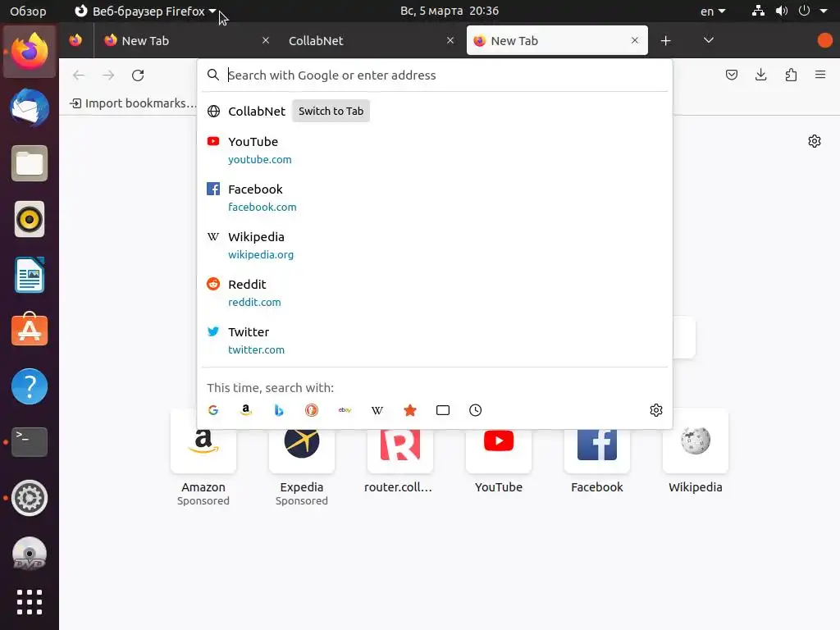Open Files manager in dock
Image resolution: width=840 pixels, height=630 pixels.
[x=30, y=163]
